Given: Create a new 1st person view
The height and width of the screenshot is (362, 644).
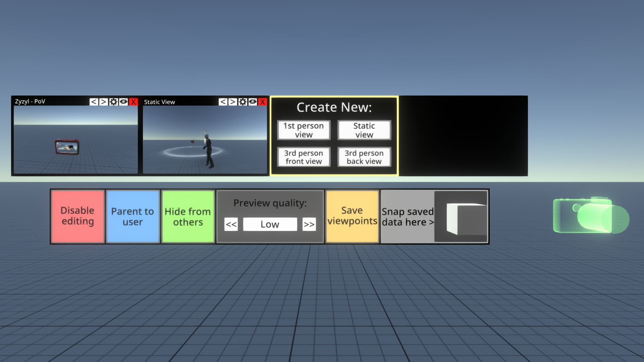Looking at the screenshot, I should 304,130.
